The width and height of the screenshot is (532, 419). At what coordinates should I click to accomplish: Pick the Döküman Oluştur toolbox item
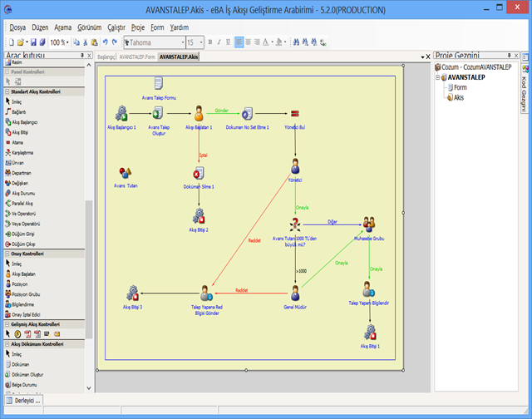click(x=24, y=375)
